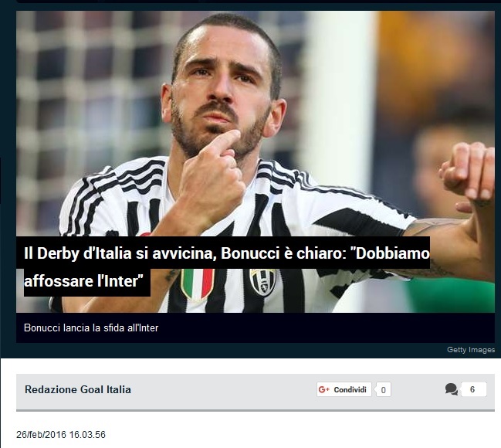
Task: Click the Getty Images photo credit
Action: pyautogui.click(x=471, y=349)
